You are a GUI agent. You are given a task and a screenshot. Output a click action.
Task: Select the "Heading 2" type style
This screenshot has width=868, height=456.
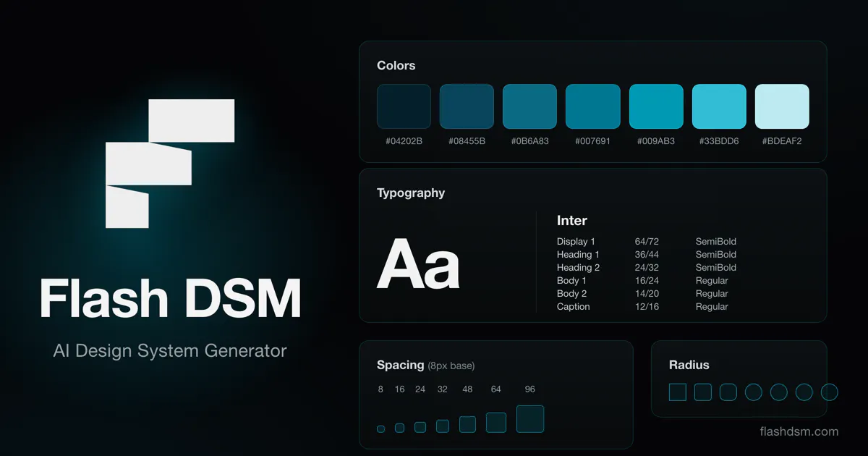coord(578,268)
